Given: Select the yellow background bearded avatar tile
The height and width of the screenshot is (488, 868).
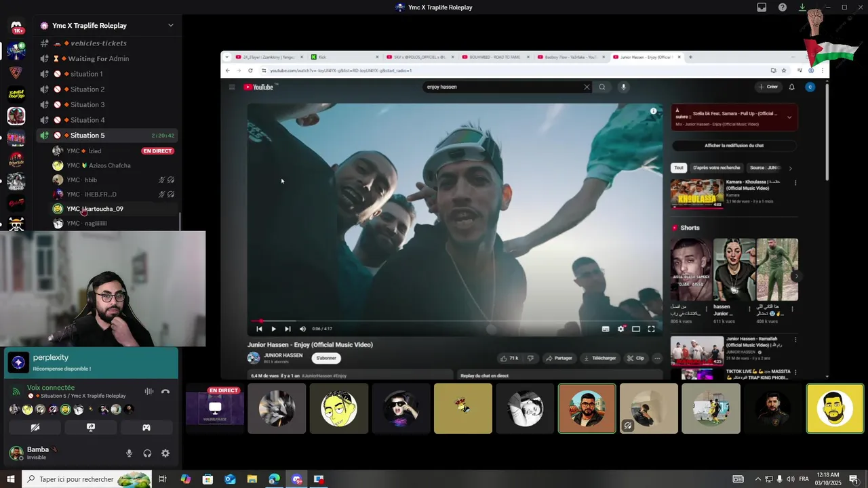Looking at the screenshot, I should [835, 409].
